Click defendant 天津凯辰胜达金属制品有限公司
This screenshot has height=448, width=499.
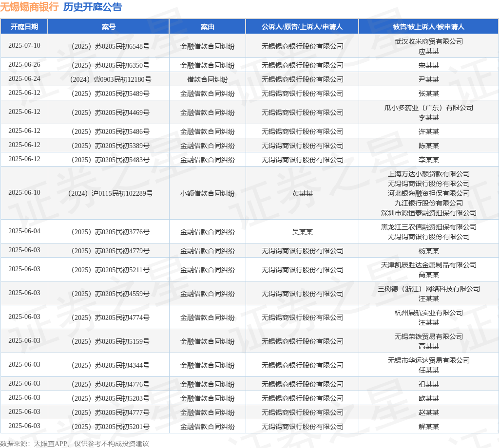[429, 265]
